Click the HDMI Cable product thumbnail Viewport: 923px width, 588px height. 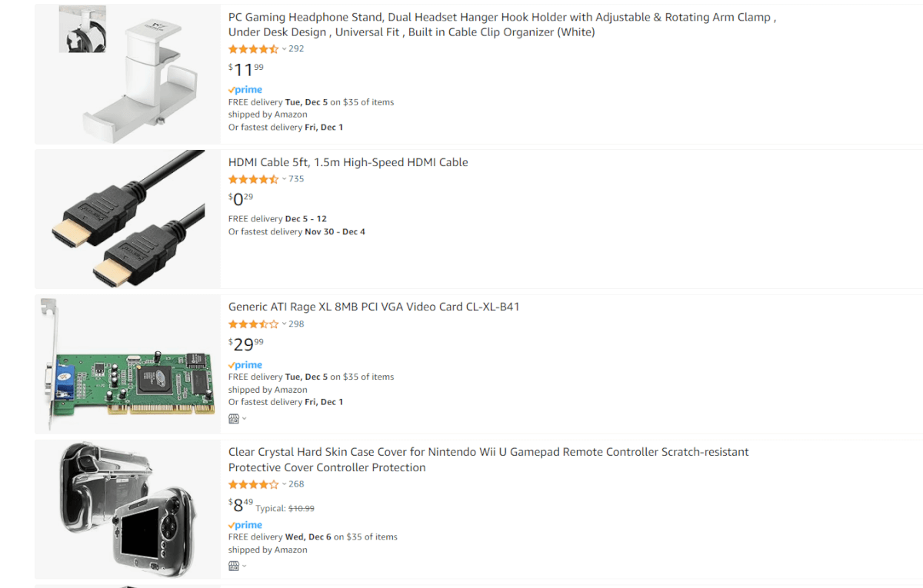(127, 218)
